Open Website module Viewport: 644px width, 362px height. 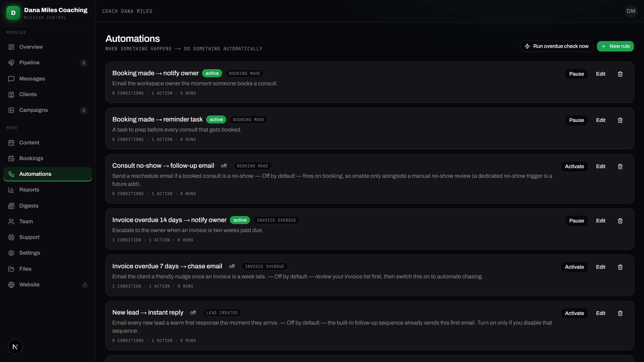47,285
